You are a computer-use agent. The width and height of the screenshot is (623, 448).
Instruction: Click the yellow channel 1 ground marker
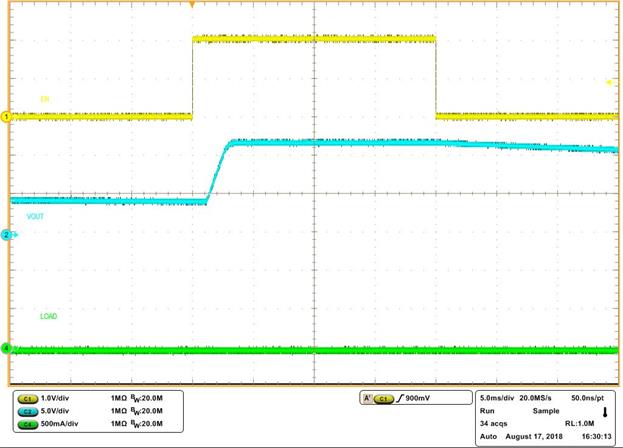click(x=5, y=117)
